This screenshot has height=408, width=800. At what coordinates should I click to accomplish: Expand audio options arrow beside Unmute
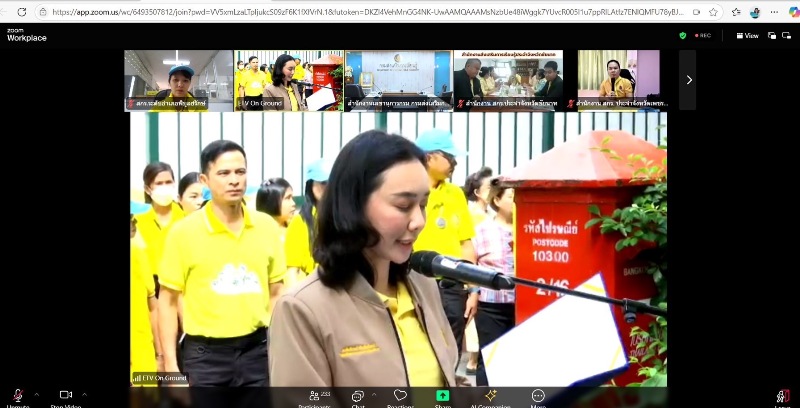36,394
